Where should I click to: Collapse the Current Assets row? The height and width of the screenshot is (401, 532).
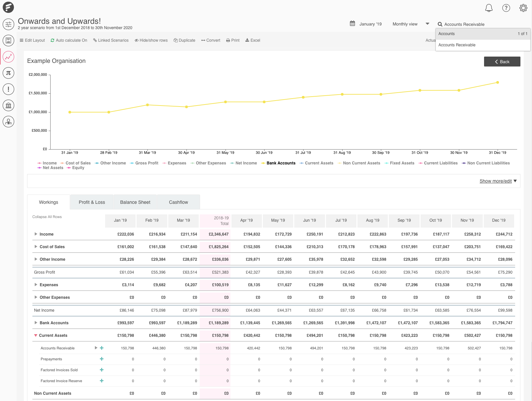pyautogui.click(x=36, y=335)
